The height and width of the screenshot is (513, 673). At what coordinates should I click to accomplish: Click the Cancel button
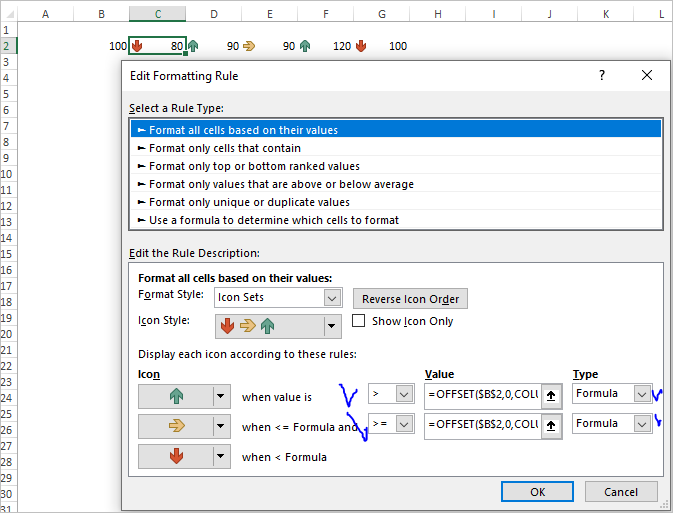[x=621, y=492]
